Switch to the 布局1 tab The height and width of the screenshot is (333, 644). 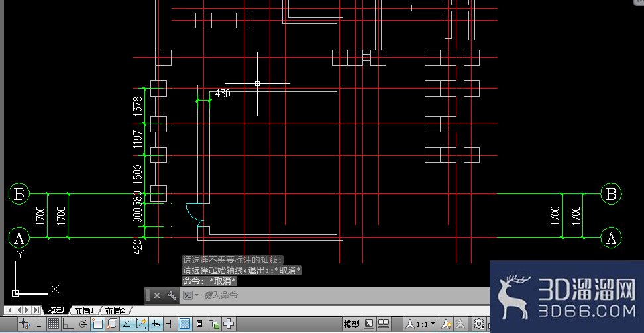[x=84, y=310]
